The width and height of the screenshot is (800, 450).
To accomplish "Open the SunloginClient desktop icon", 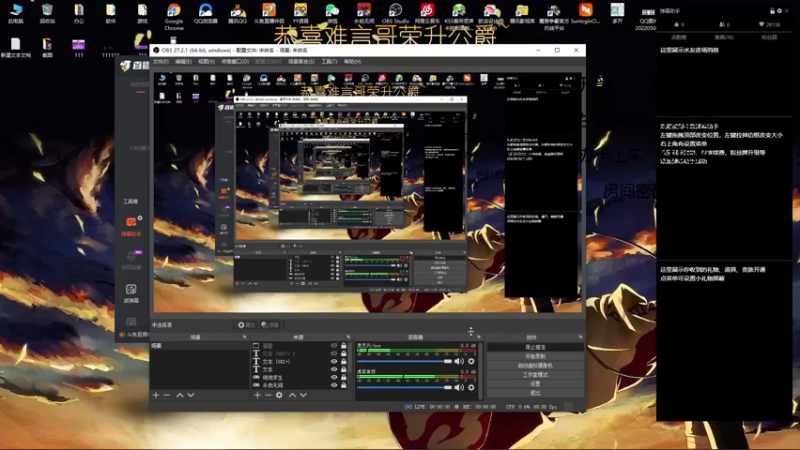I will (585, 13).
